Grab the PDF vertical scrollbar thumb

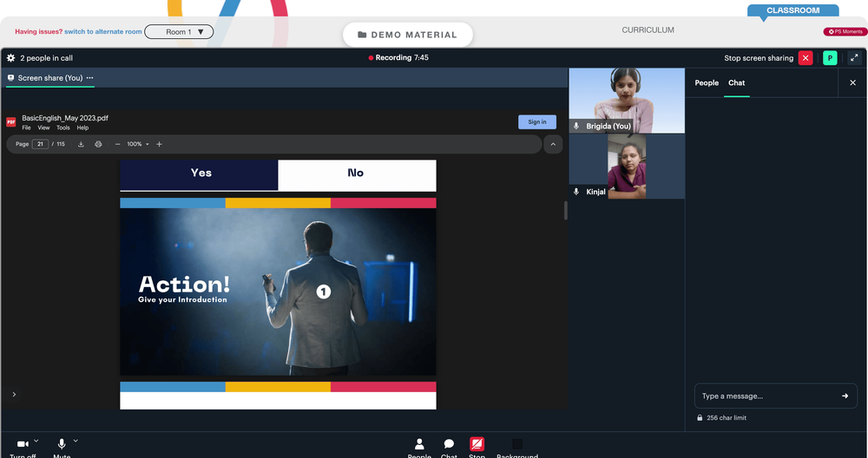[x=565, y=211]
